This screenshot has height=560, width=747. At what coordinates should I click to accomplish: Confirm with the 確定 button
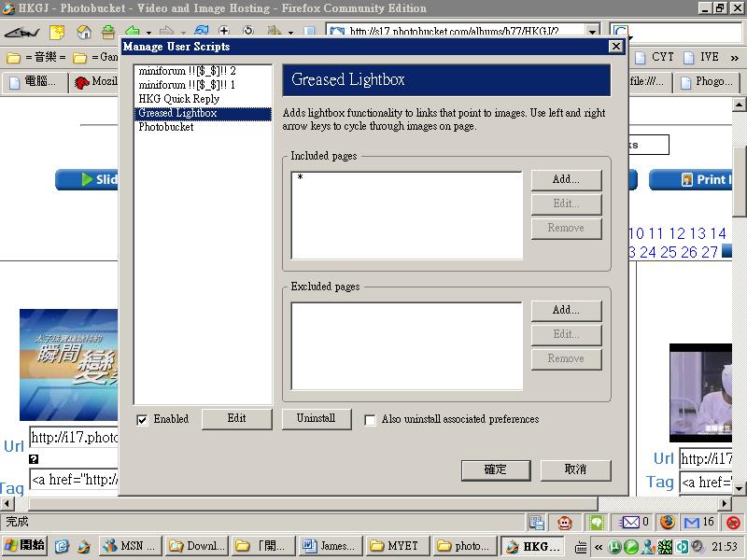point(496,470)
